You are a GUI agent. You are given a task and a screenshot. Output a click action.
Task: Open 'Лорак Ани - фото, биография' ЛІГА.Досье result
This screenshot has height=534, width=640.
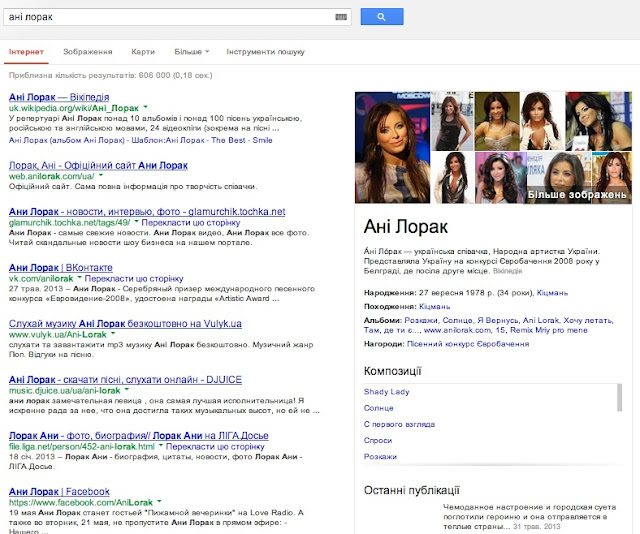pyautogui.click(x=138, y=436)
